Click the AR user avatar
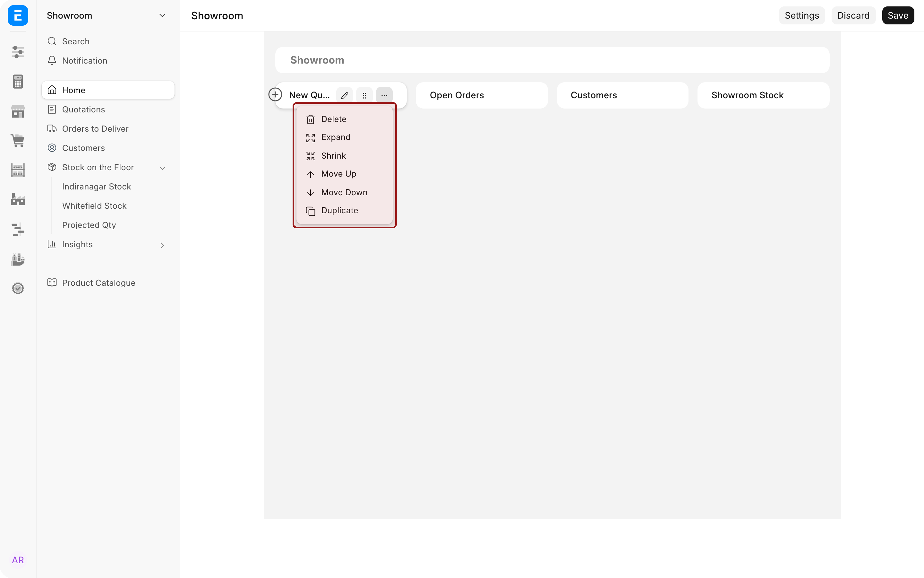924x578 pixels. 18,560
